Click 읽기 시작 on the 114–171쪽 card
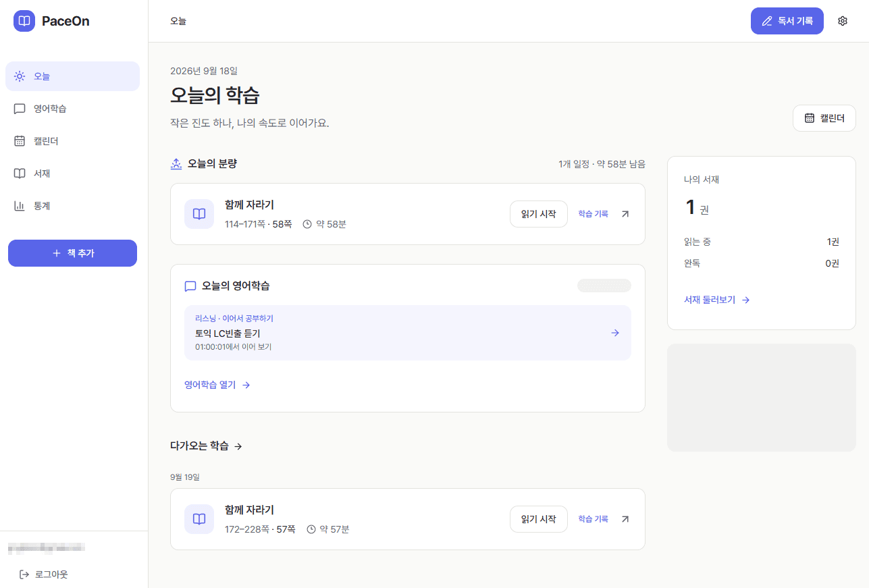869x588 pixels. click(539, 214)
